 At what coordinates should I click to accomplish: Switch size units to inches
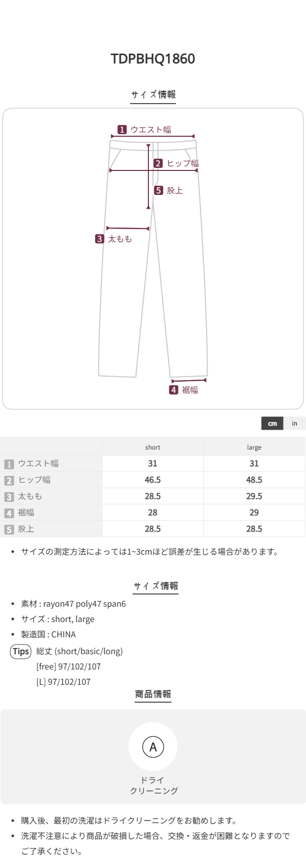[x=294, y=424]
